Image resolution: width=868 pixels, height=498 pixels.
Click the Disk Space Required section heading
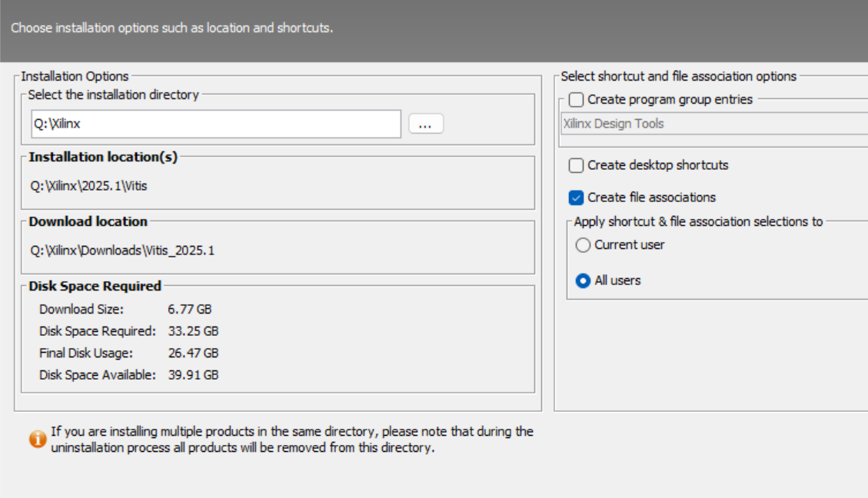[95, 286]
